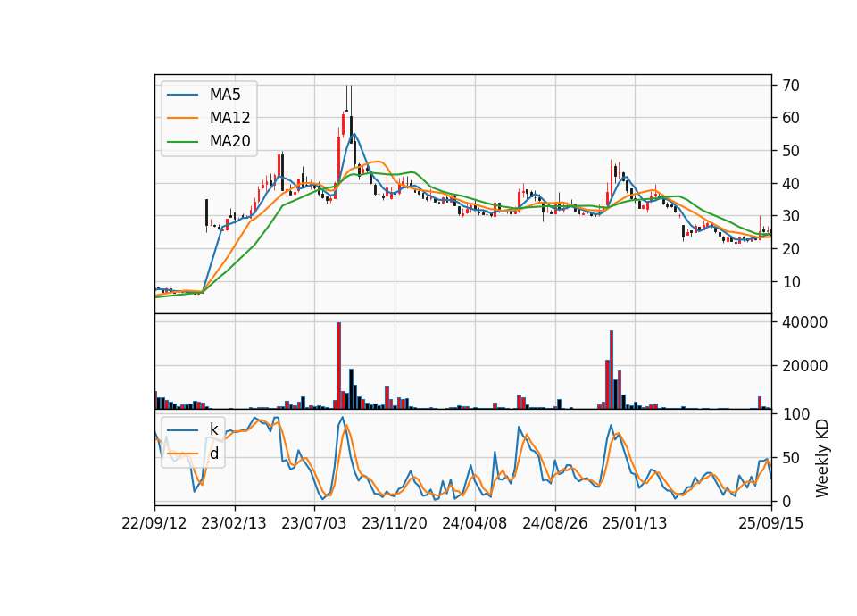Image resolution: width=857 pixels, height=616 pixels.
Task: Click the blue MA5 legend line
Action: tap(182, 95)
